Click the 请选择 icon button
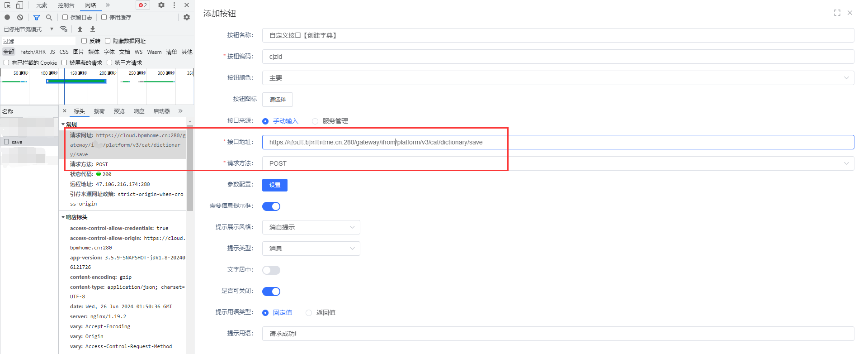This screenshot has width=868, height=354. click(278, 100)
